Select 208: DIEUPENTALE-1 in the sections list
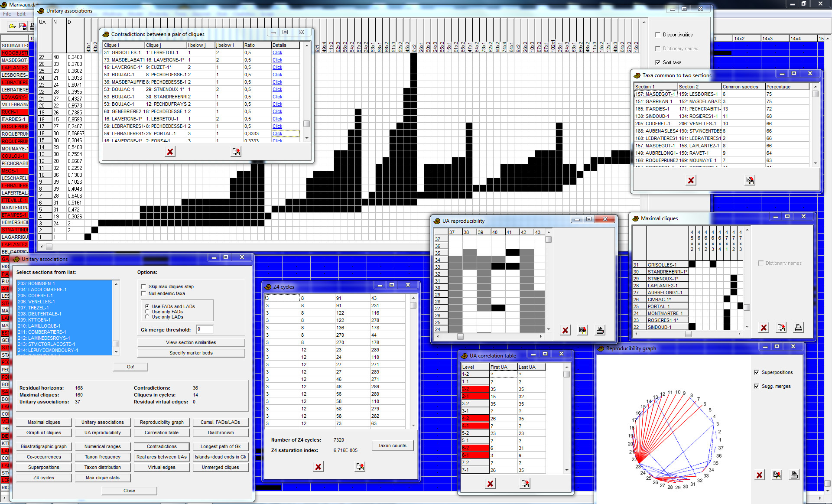The image size is (832, 504). coord(64,314)
